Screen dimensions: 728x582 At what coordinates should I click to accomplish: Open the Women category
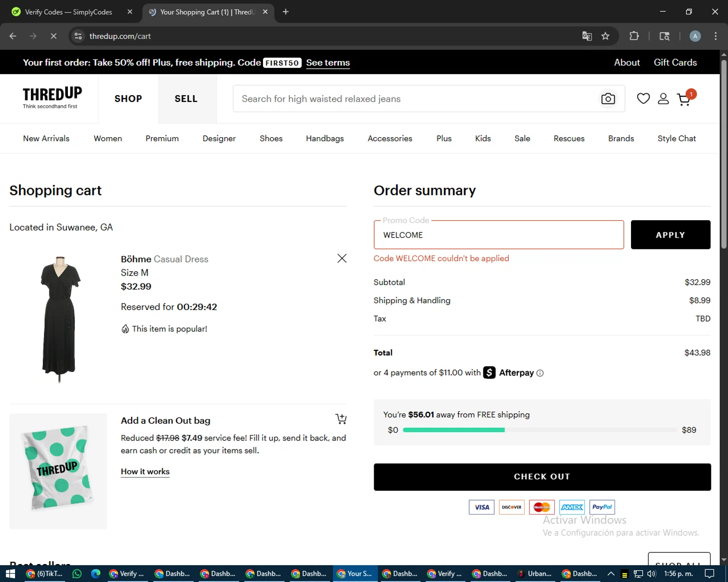108,138
